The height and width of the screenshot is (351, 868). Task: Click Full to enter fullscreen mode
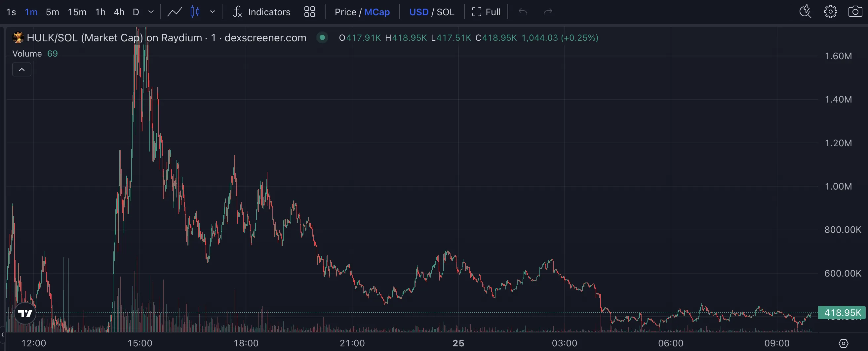click(493, 12)
